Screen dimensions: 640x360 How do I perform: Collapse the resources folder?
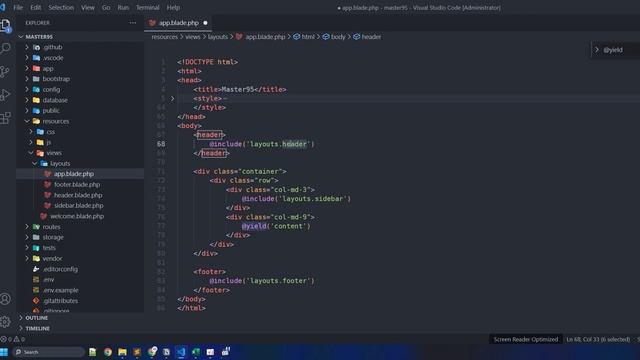pyautogui.click(x=27, y=121)
